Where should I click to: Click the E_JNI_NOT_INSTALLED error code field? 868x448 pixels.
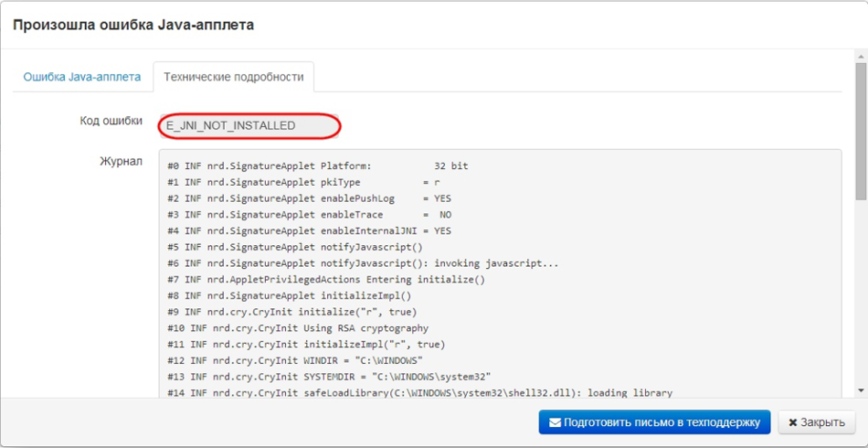(x=249, y=125)
